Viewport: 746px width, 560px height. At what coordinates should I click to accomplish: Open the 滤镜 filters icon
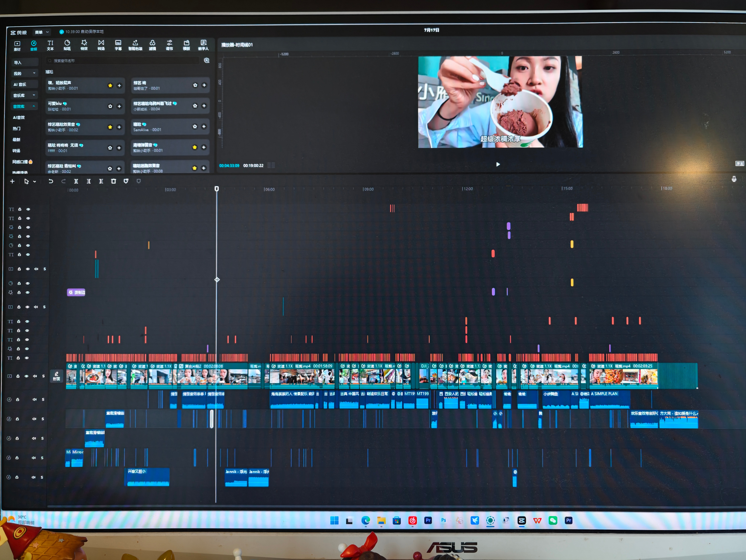152,45
